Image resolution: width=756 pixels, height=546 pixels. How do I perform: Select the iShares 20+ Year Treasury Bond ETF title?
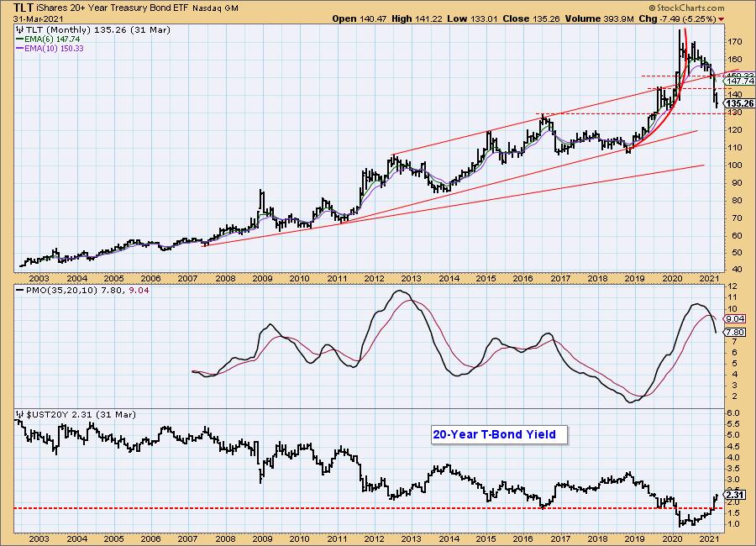point(113,8)
